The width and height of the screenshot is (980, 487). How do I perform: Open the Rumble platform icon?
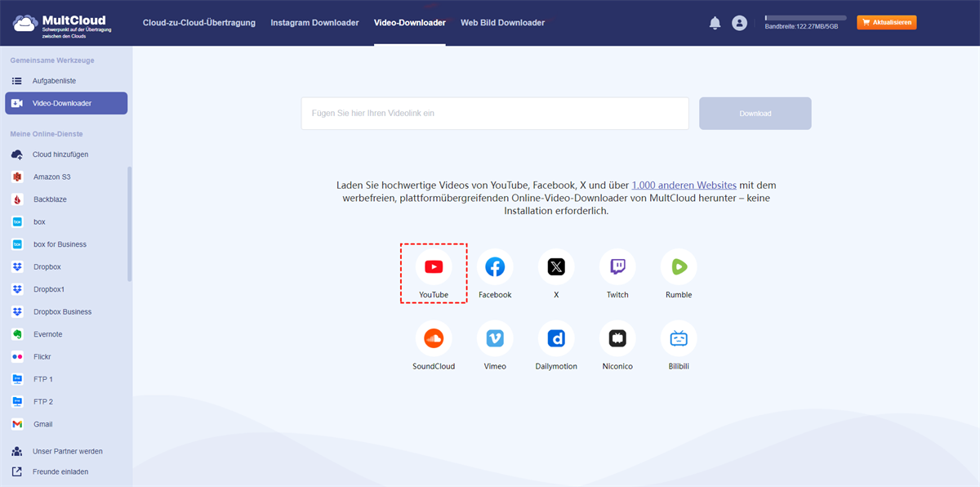click(679, 267)
